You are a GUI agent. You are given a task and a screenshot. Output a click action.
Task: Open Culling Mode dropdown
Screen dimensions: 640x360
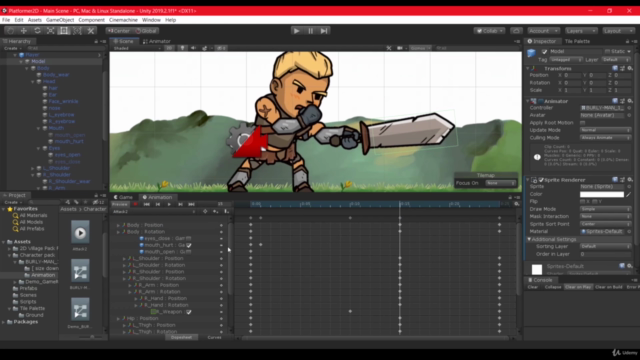pos(605,138)
